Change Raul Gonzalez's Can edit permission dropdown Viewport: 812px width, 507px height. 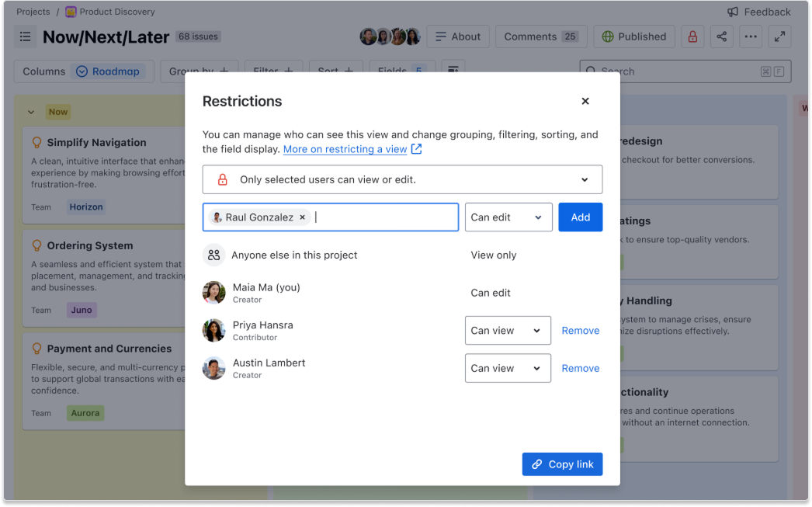coord(508,217)
